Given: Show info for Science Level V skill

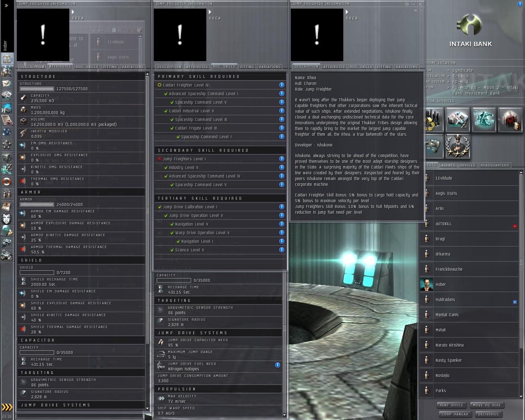Looking at the screenshot, I should [x=282, y=250].
